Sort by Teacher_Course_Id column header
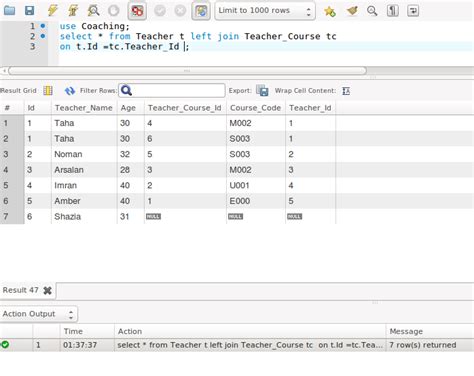The width and height of the screenshot is (474, 376). point(185,108)
